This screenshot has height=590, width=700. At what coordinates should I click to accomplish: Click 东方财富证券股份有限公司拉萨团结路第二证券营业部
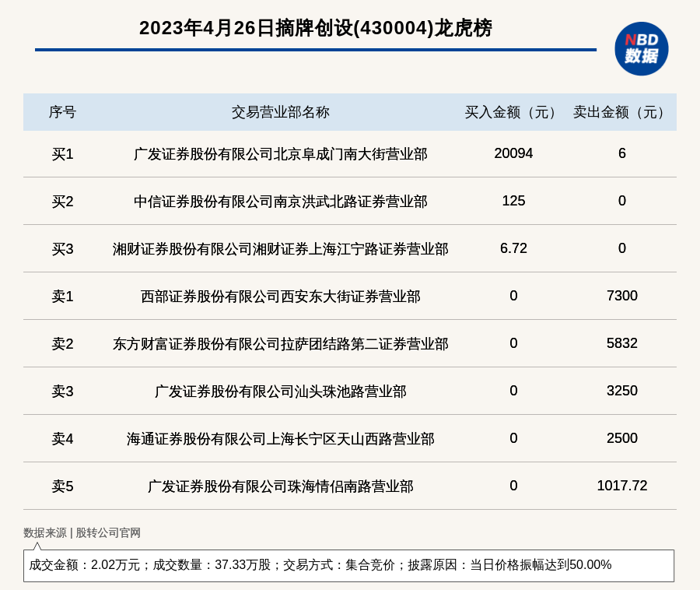pos(280,344)
